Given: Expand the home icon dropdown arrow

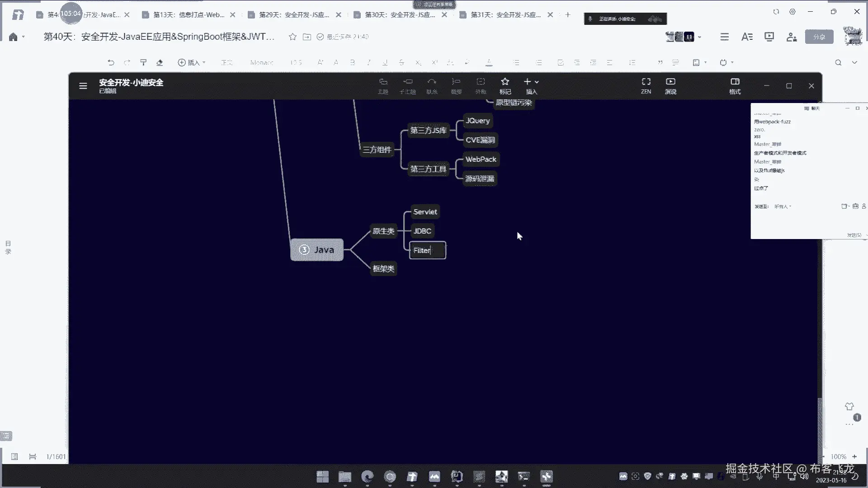Looking at the screenshot, I should tap(24, 37).
